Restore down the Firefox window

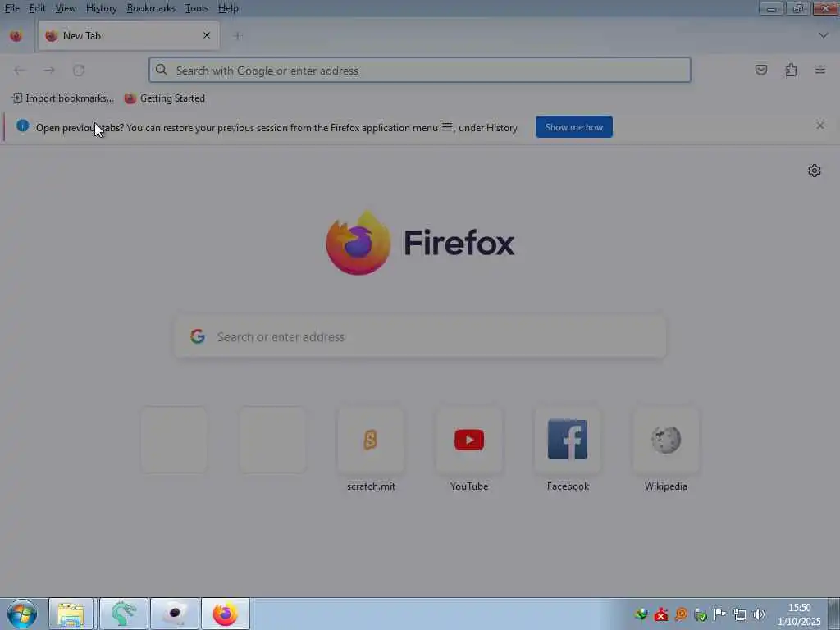click(x=797, y=8)
